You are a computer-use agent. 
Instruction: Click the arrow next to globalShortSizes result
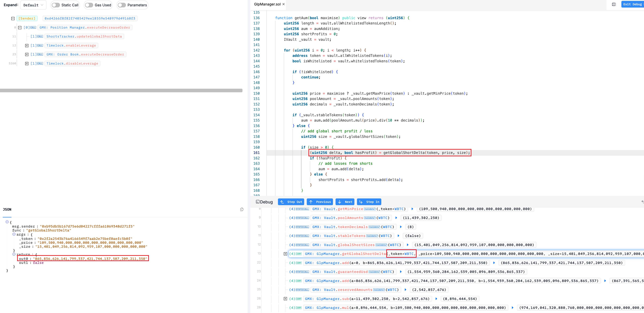click(x=408, y=245)
